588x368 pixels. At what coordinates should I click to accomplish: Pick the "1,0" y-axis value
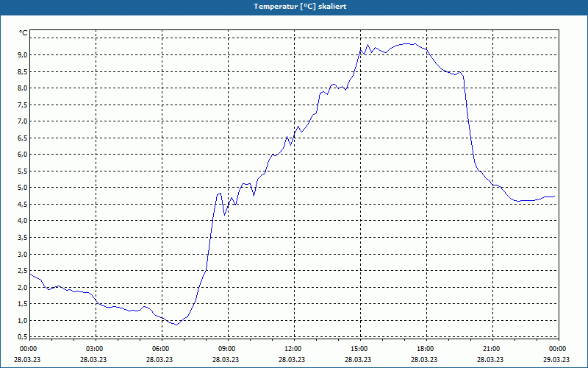(23, 320)
